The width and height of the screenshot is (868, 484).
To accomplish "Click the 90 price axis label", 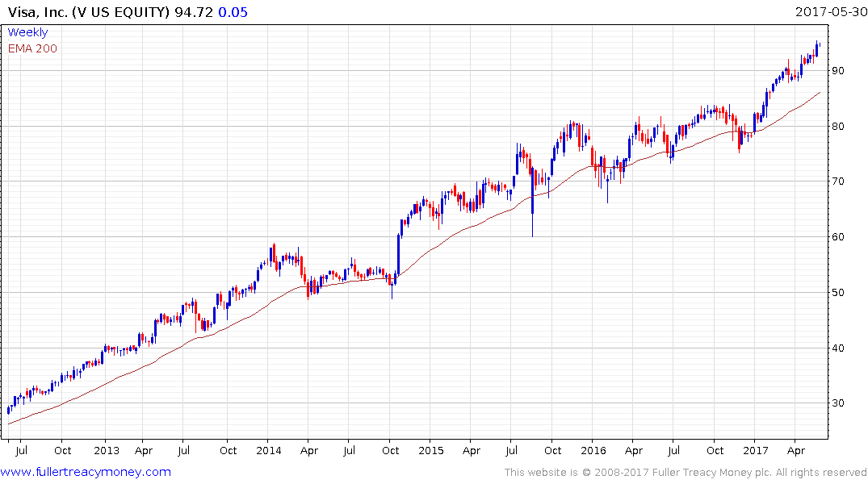I will 838,71.
